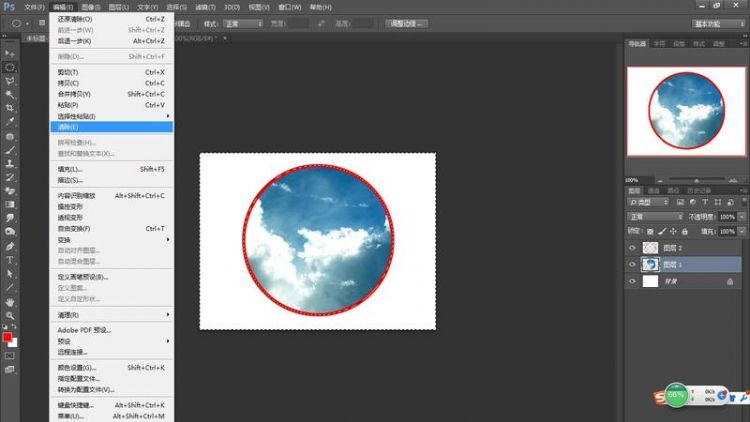
Task: Toggle visibility of layer 图层 1
Action: pos(632,264)
